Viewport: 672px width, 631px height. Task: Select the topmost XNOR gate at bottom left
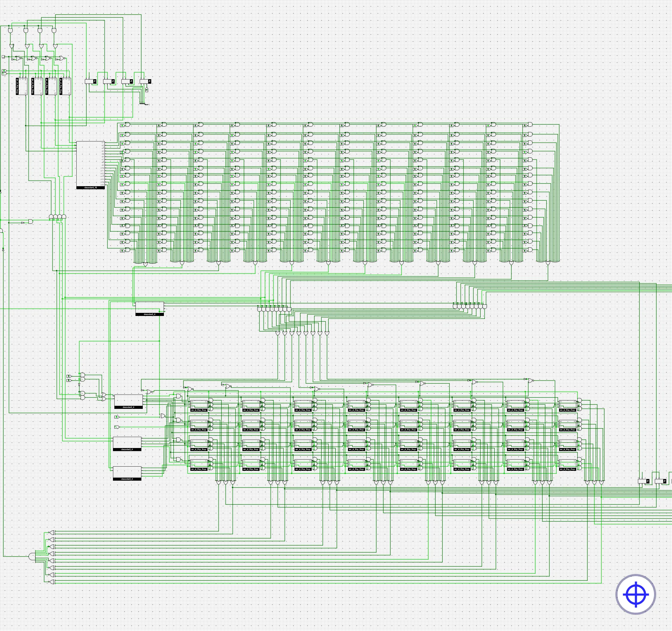pos(52,532)
